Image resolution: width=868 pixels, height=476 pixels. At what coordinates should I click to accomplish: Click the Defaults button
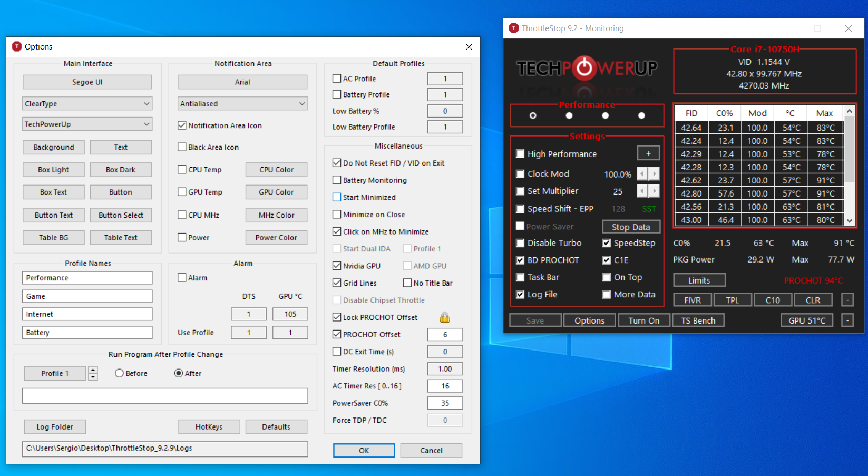tap(276, 427)
